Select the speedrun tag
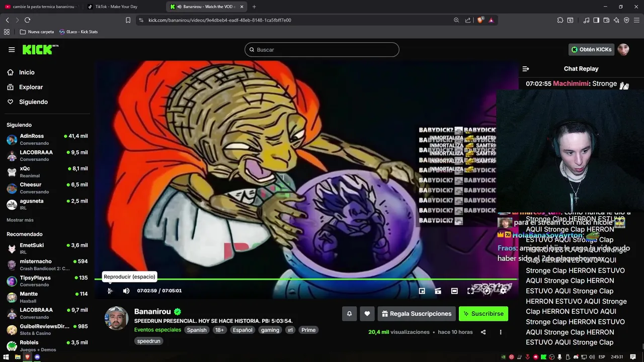The width and height of the screenshot is (644, 362). [x=149, y=341]
